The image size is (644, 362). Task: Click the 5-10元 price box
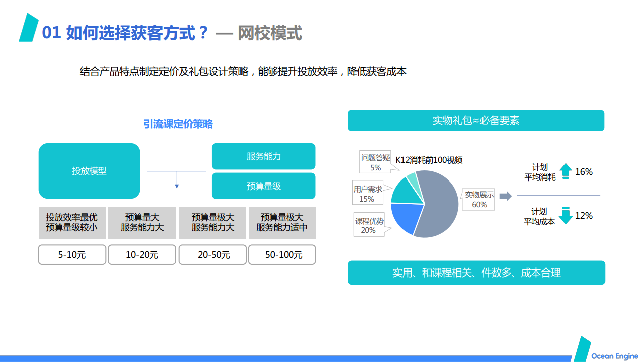coord(72,255)
